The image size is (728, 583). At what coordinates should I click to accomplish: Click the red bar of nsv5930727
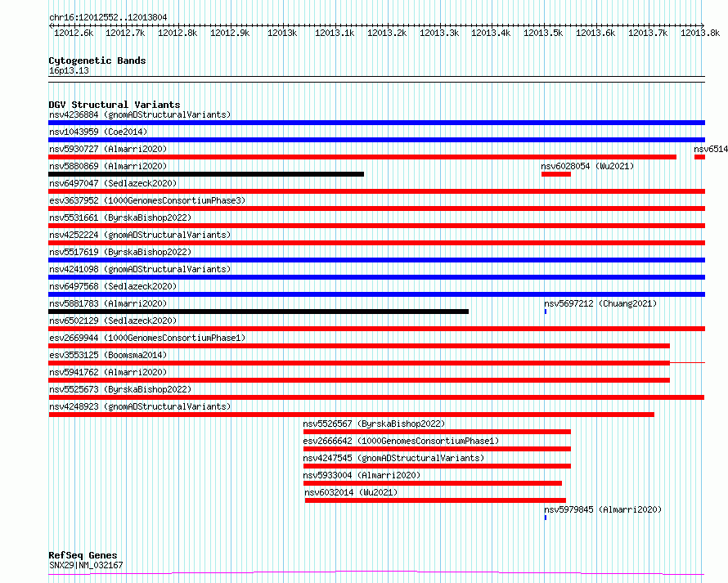(x=362, y=157)
